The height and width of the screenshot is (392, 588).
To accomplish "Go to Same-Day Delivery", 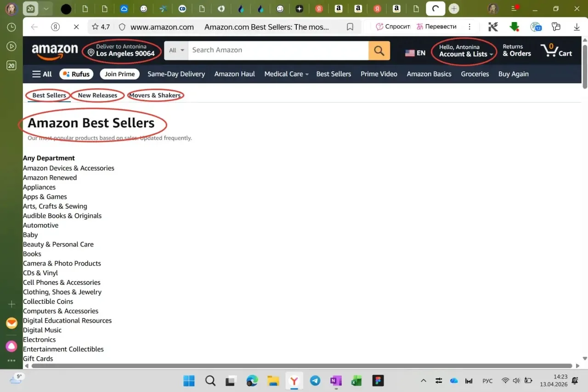I will point(176,74).
